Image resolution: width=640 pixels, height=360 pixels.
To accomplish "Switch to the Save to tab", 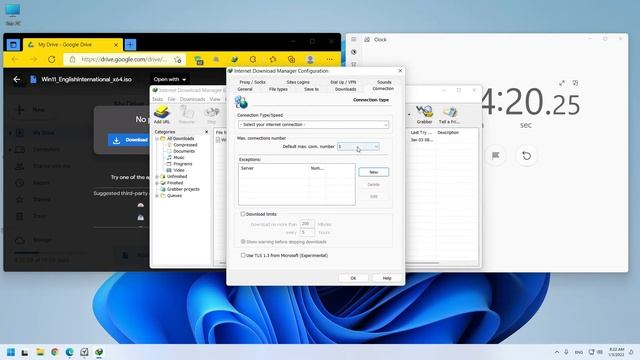I will pyautogui.click(x=311, y=89).
